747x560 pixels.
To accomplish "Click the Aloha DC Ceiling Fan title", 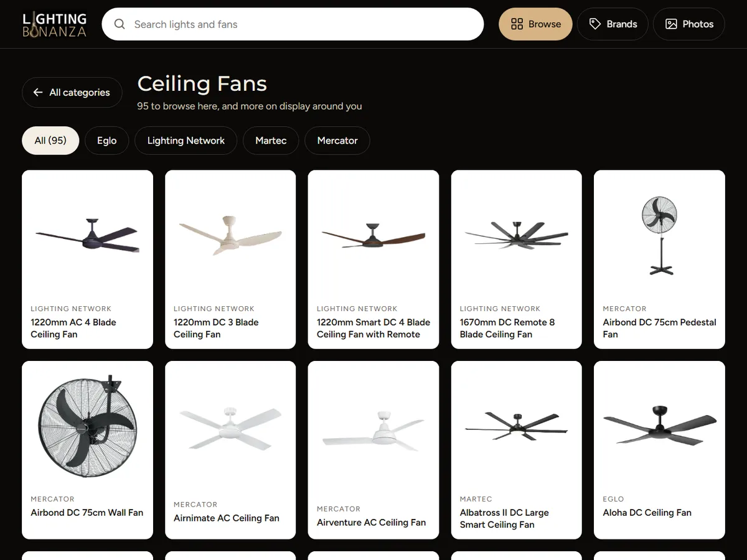I will (x=647, y=513).
